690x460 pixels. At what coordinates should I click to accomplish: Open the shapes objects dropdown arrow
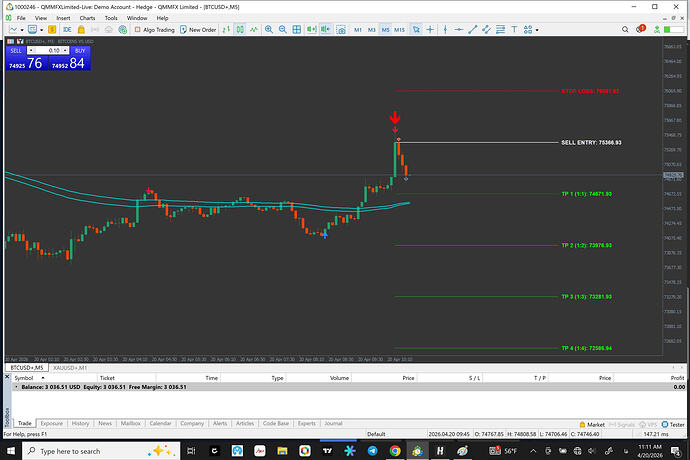[x=537, y=30]
